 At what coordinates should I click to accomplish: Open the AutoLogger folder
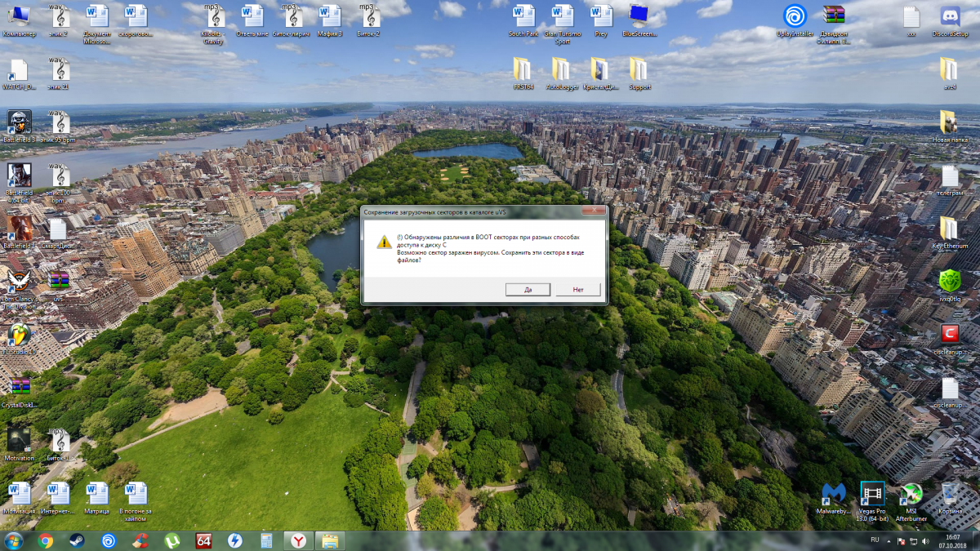[562, 73]
